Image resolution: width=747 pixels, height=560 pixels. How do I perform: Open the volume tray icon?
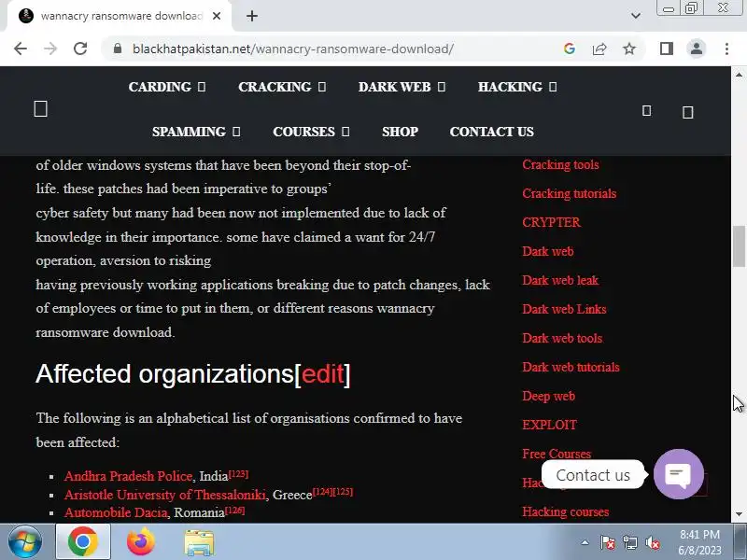click(652, 542)
